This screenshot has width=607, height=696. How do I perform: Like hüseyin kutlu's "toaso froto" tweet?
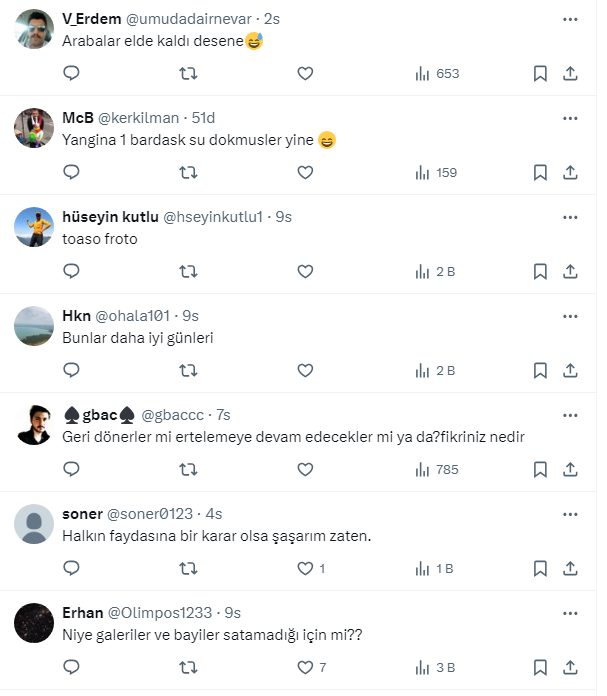point(305,271)
